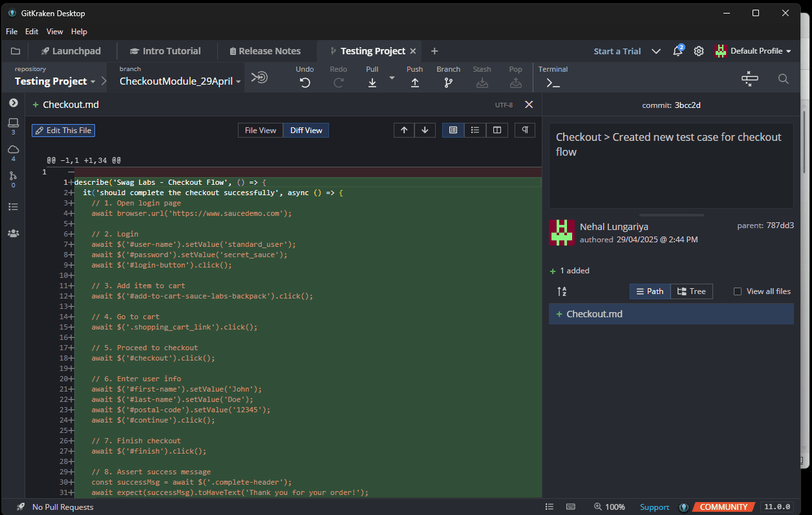
Task: Add a new tab with plus button
Action: pyautogui.click(x=434, y=51)
